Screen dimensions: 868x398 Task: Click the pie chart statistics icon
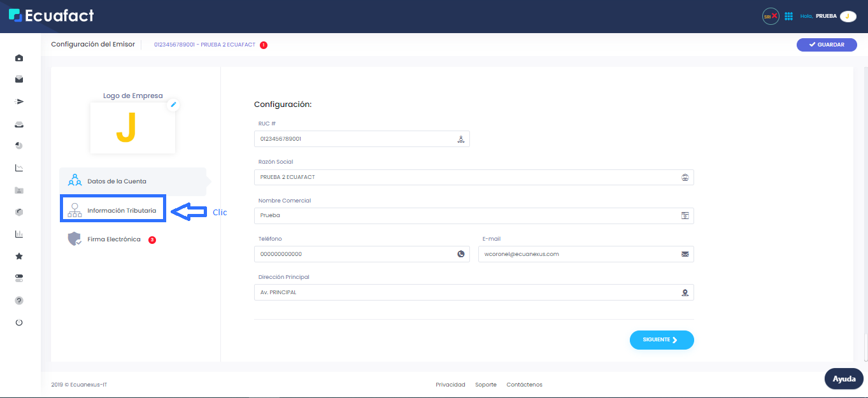(18, 145)
